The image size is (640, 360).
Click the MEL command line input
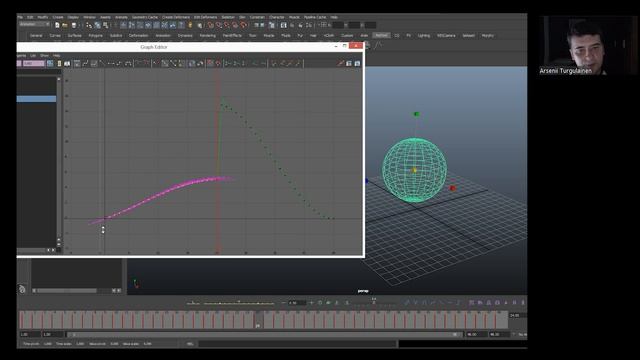coord(297,344)
